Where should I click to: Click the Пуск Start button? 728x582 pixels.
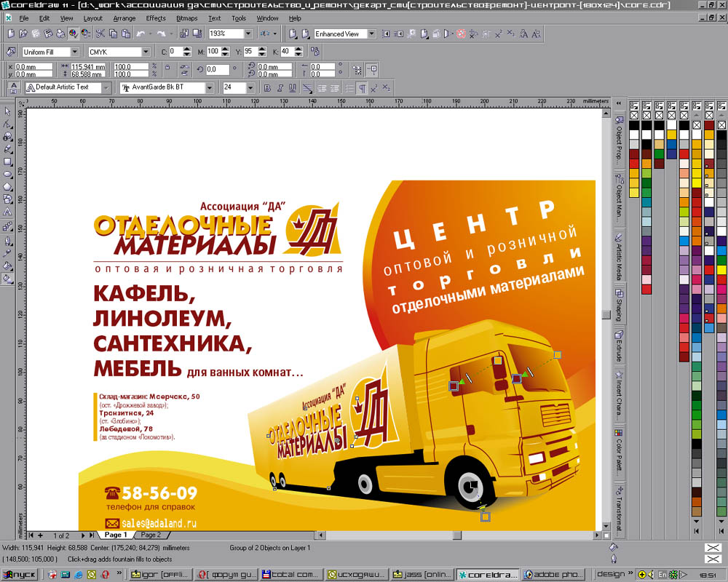(19, 575)
